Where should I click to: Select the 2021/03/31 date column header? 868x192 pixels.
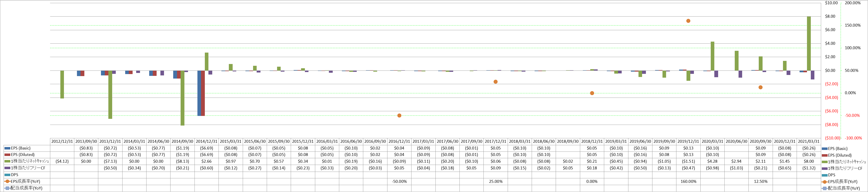click(809, 142)
